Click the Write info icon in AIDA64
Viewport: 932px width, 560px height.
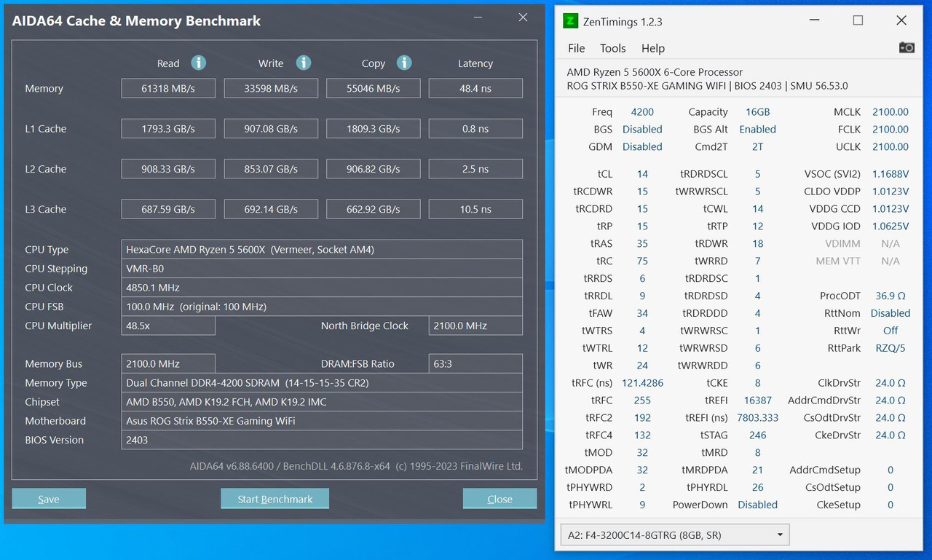point(304,63)
